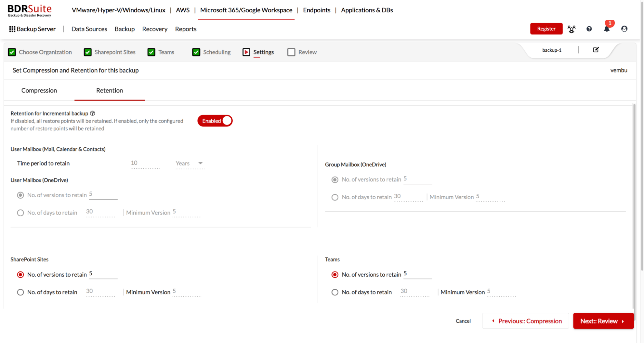Click Teams days to retain input
The height and width of the screenshot is (343, 644).
point(415,292)
